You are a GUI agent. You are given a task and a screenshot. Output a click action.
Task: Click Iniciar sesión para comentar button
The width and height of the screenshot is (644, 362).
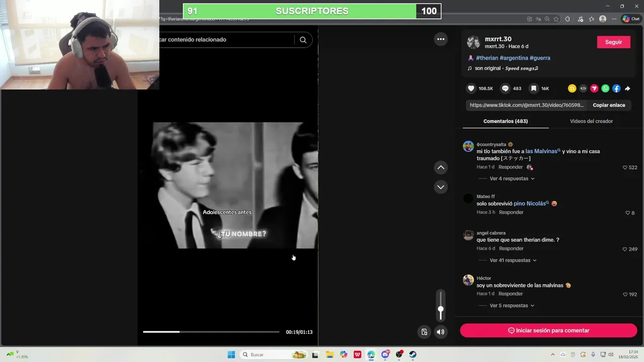pos(548,330)
